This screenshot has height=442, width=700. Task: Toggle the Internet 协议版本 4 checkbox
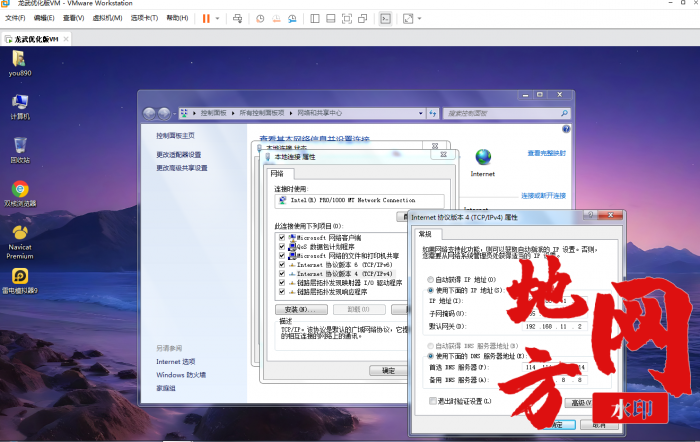click(x=282, y=274)
